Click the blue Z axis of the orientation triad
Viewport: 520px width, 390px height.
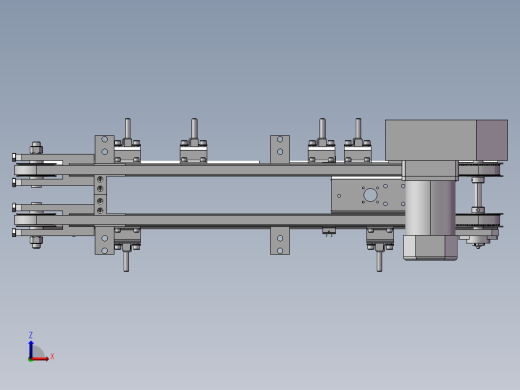coord(31,349)
